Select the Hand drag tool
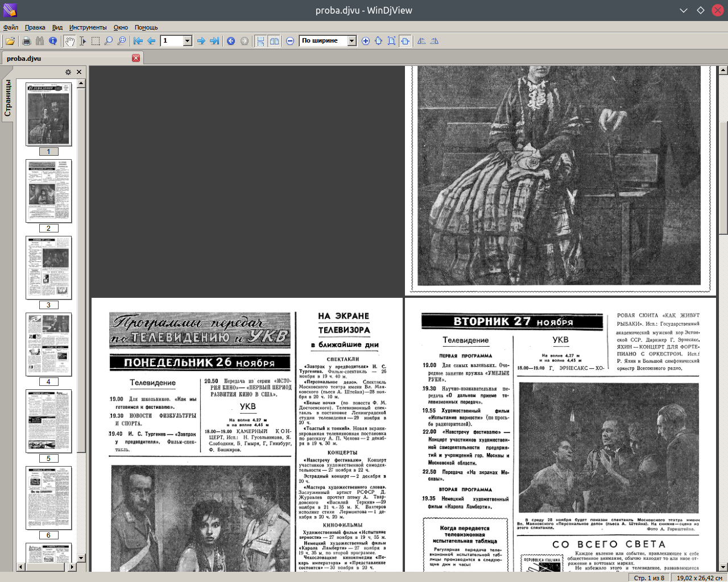728x582 pixels. pyautogui.click(x=69, y=41)
